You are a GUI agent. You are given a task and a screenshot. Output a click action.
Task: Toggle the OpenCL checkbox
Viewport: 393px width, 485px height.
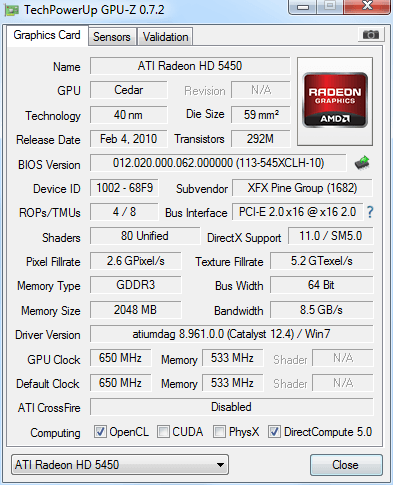(x=100, y=432)
